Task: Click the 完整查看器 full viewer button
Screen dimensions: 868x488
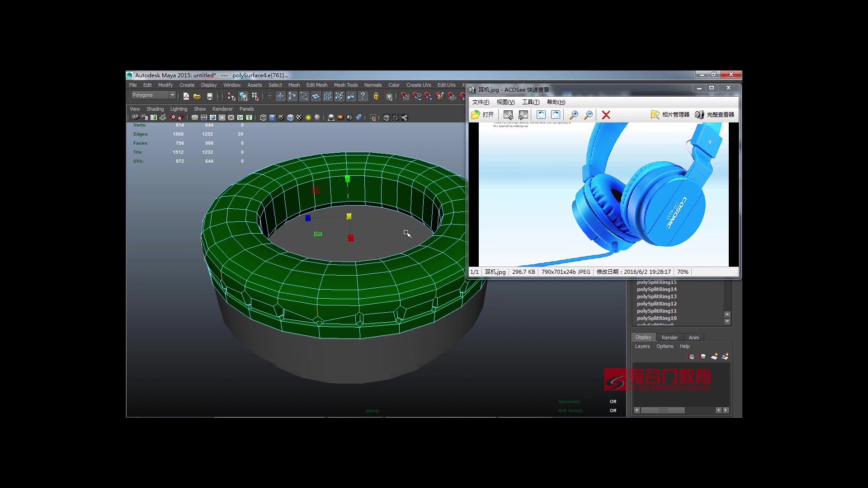Action: [714, 115]
